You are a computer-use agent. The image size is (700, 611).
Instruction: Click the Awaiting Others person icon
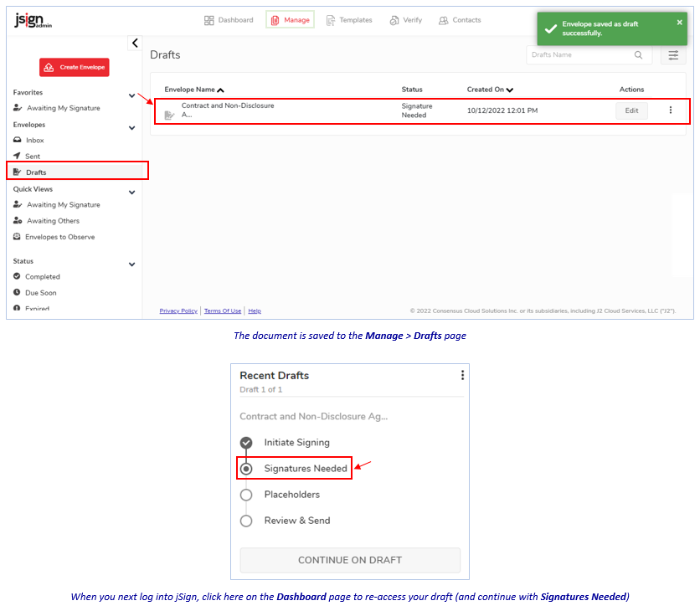[18, 220]
